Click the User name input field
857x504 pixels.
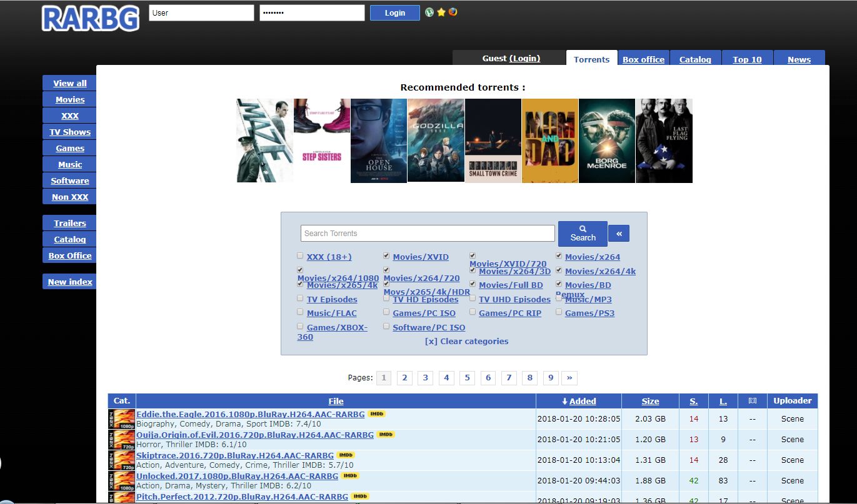201,12
